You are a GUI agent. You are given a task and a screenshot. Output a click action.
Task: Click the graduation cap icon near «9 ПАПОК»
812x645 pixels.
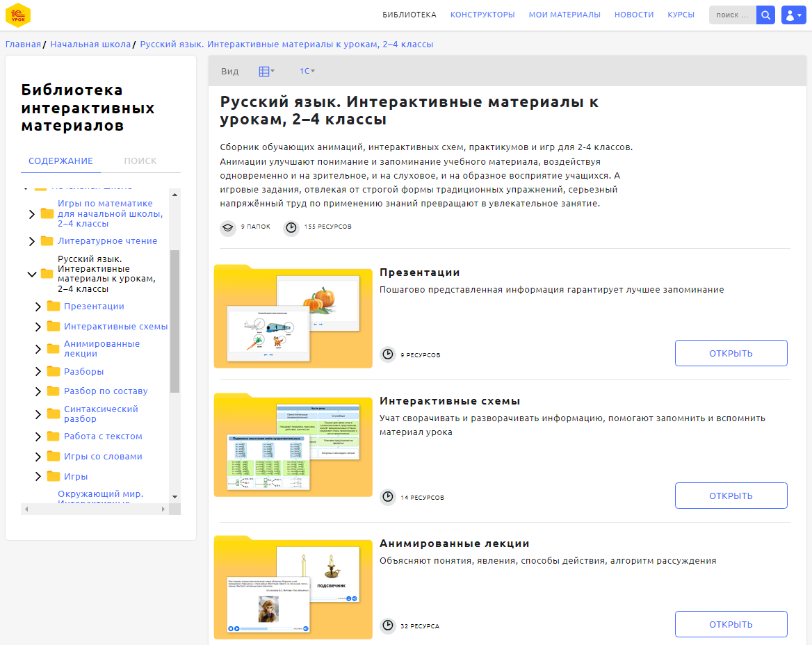(227, 227)
